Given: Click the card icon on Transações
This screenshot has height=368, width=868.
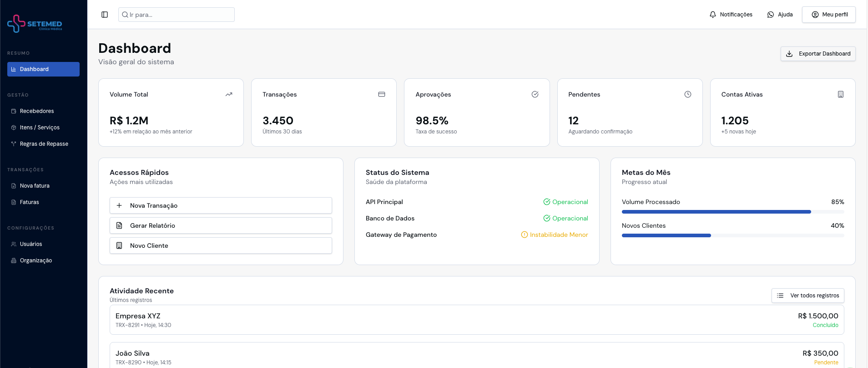Looking at the screenshot, I should point(382,94).
